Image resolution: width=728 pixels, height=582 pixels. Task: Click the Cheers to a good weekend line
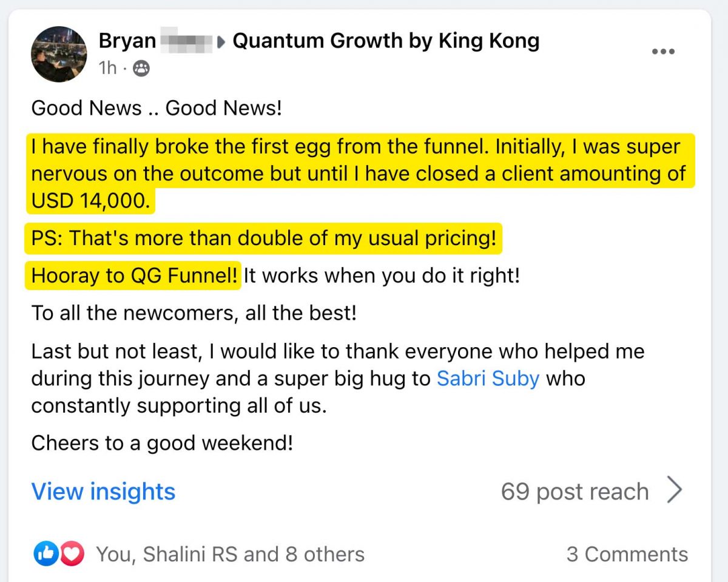[162, 443]
